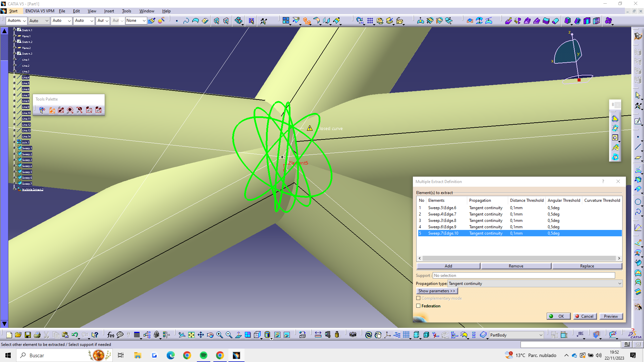Click the Remove button
The image size is (644, 362).
(516, 266)
